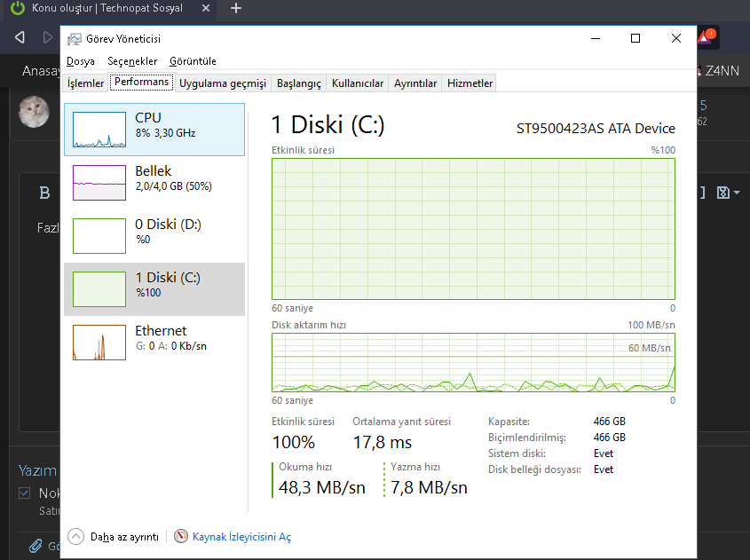Switch to the Başlangıç tab

click(x=297, y=82)
